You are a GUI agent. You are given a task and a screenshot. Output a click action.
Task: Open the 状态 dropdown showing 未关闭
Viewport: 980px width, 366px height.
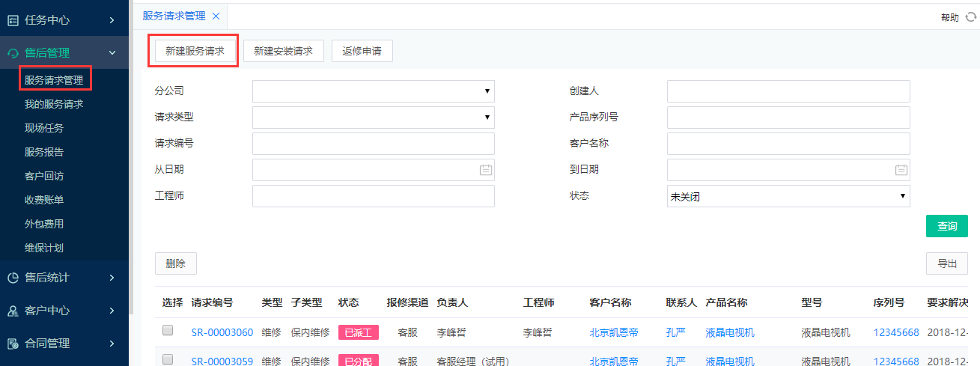(x=788, y=197)
